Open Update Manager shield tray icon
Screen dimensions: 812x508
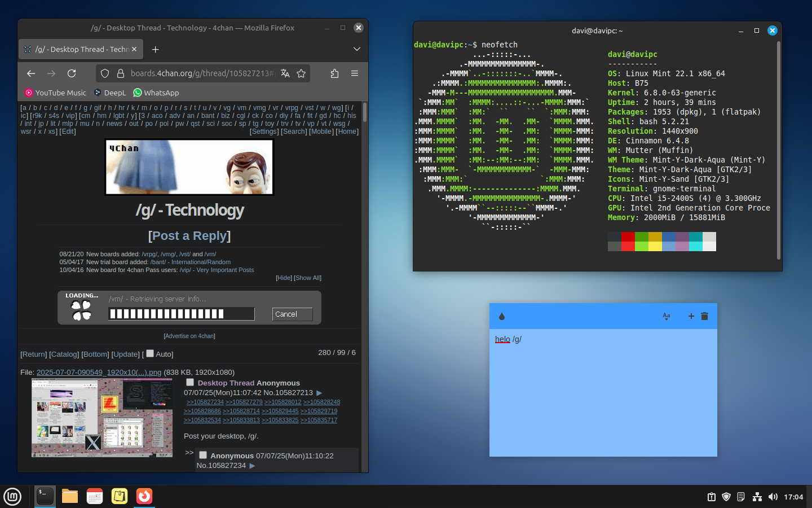[x=726, y=497]
